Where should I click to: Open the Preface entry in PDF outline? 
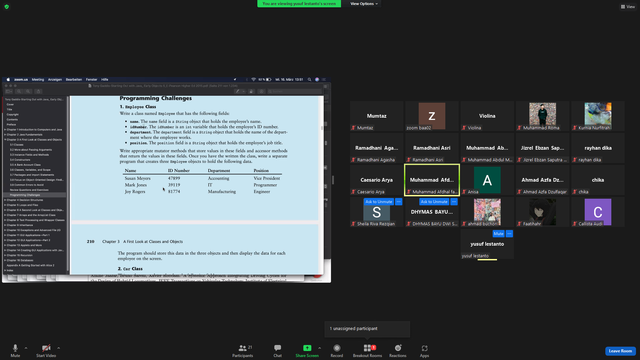pos(11,124)
